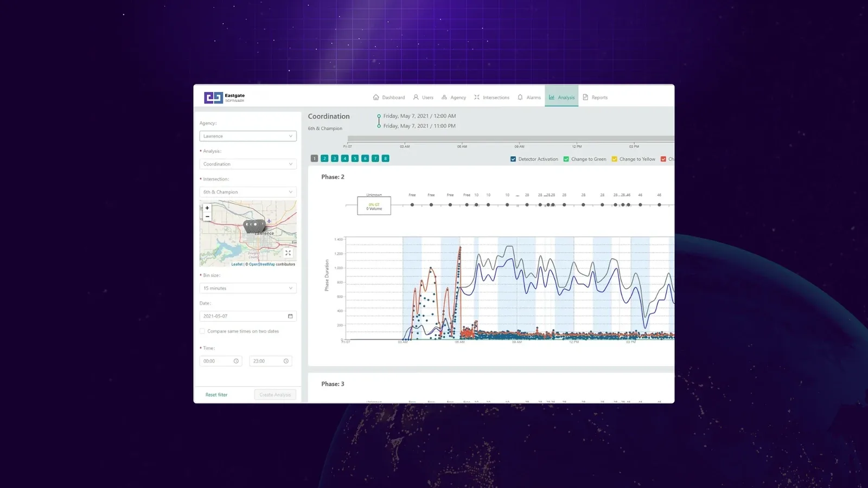The image size is (868, 488).
Task: Open the Bin size dropdown showing 15 minutes
Action: coord(248,288)
